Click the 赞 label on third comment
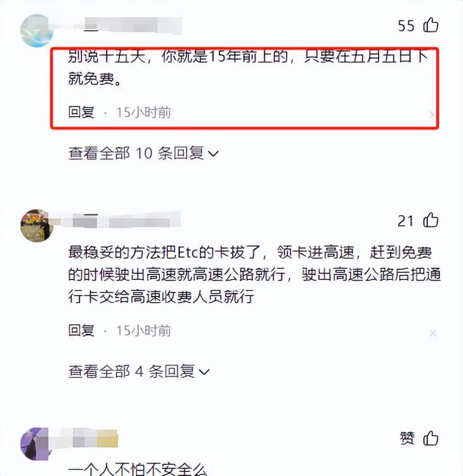This screenshot has height=476, width=463. pos(407,438)
